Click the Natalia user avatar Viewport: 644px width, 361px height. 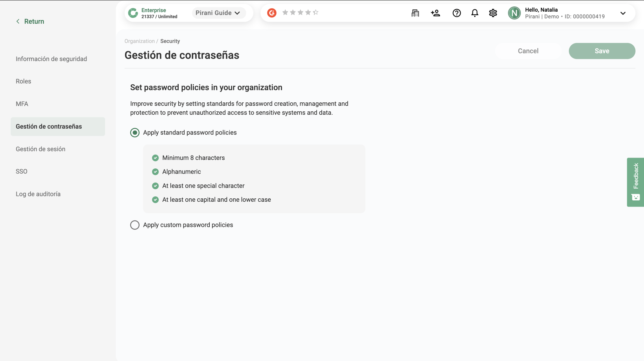coord(514,13)
